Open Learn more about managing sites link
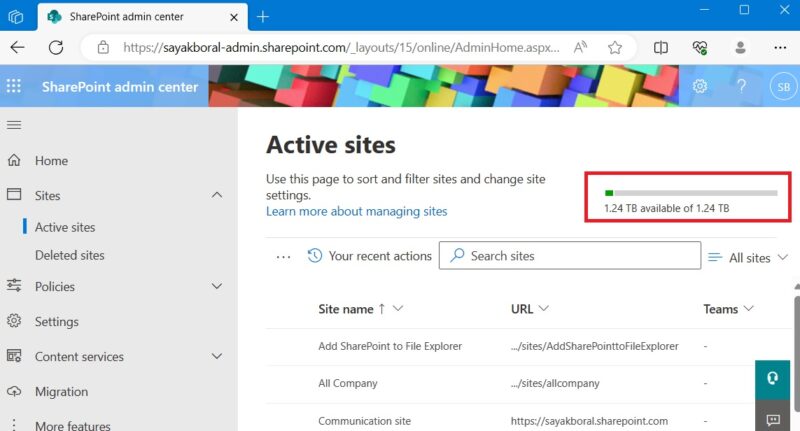This screenshot has height=431, width=800. (x=356, y=211)
